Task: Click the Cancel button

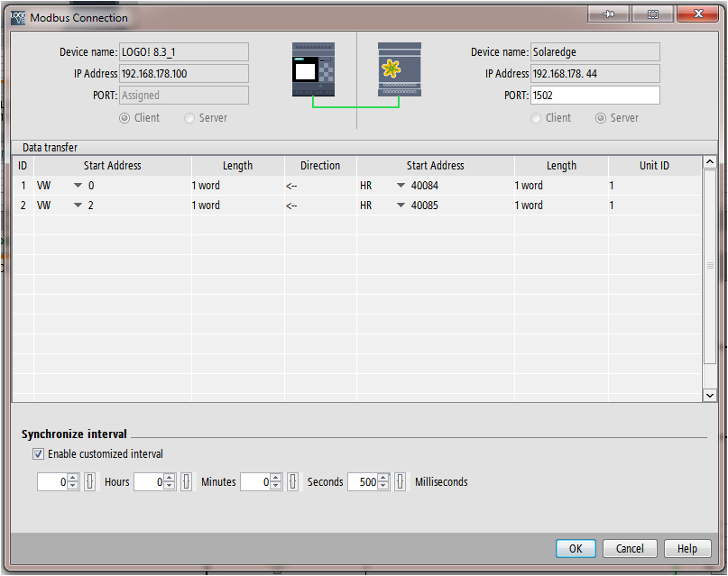Action: point(630,549)
